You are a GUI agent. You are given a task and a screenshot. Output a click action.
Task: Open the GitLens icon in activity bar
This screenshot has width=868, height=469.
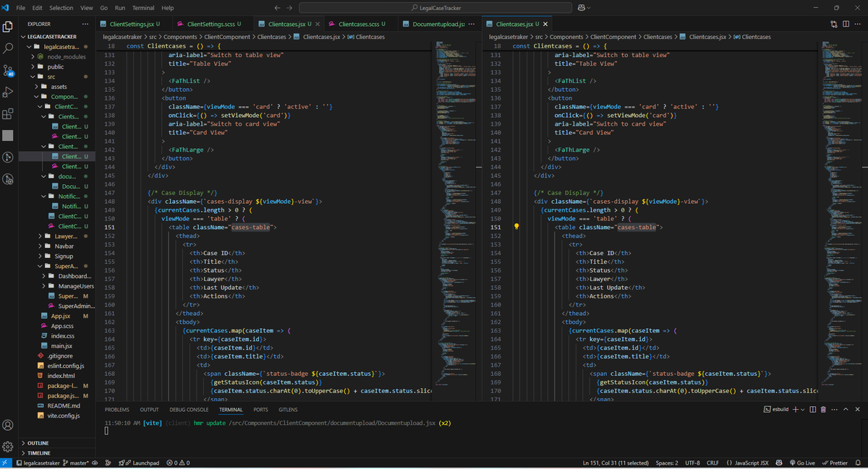9,157
